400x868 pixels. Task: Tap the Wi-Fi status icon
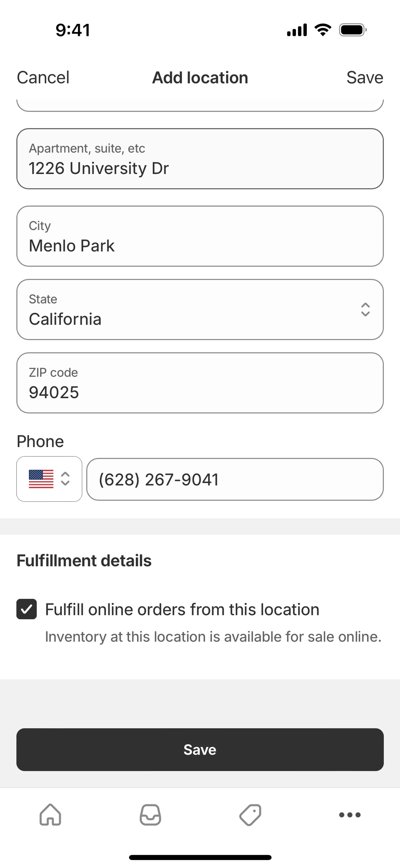323,30
